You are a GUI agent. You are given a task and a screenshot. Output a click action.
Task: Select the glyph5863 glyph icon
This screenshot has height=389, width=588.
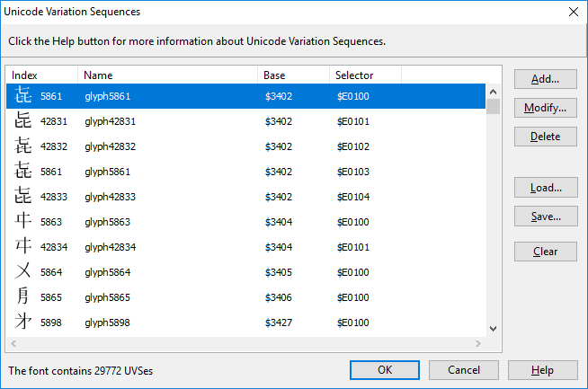(22, 221)
